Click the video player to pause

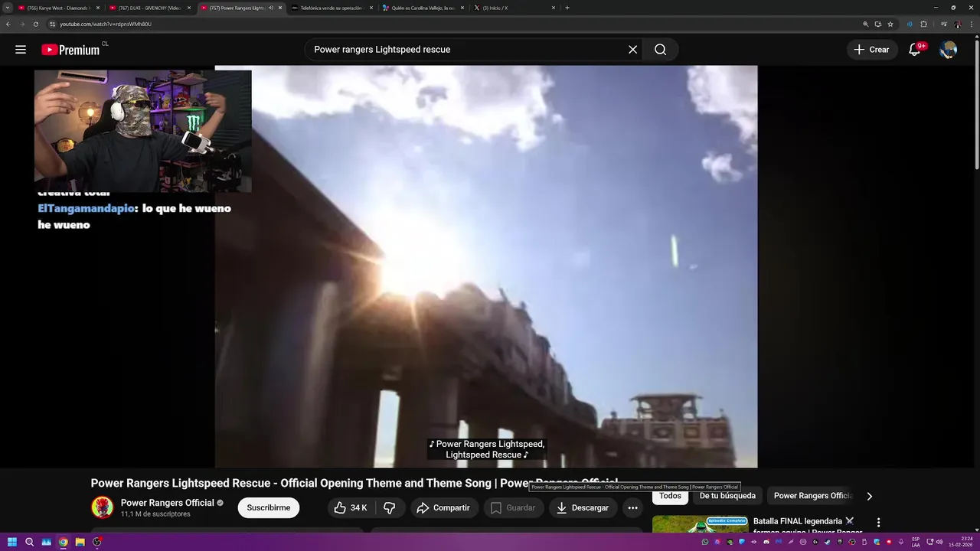click(486, 266)
